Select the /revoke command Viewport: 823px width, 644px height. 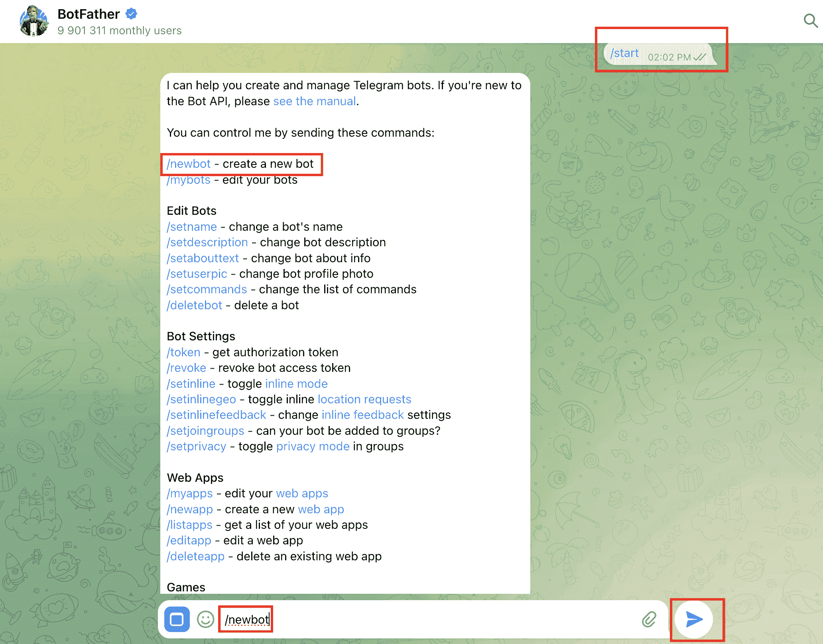187,368
